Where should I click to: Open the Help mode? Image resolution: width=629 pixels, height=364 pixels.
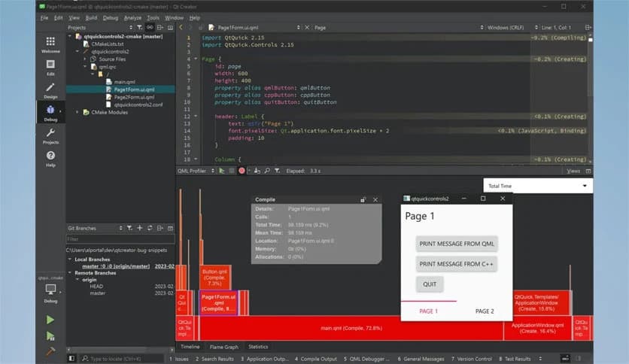[x=50, y=159]
